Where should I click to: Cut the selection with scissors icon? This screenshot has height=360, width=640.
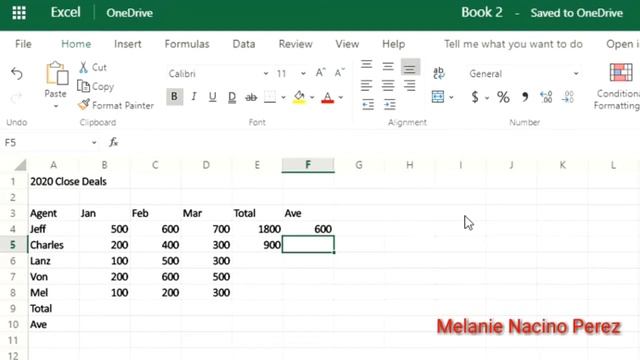click(x=84, y=67)
